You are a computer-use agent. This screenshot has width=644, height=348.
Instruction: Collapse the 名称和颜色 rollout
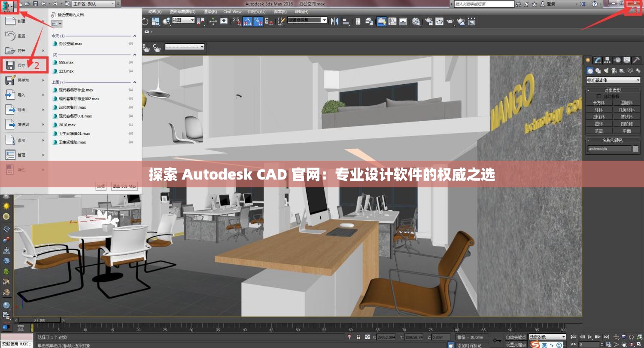coord(613,140)
